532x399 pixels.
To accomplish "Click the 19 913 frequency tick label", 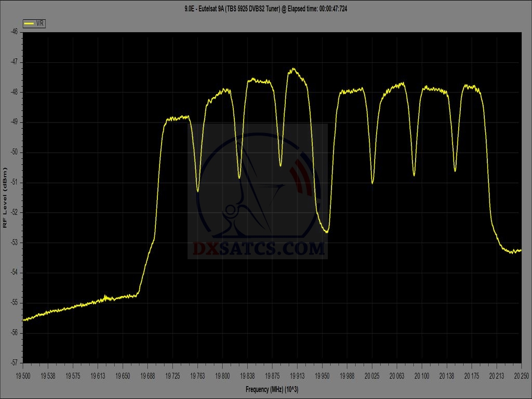I will tap(297, 374).
